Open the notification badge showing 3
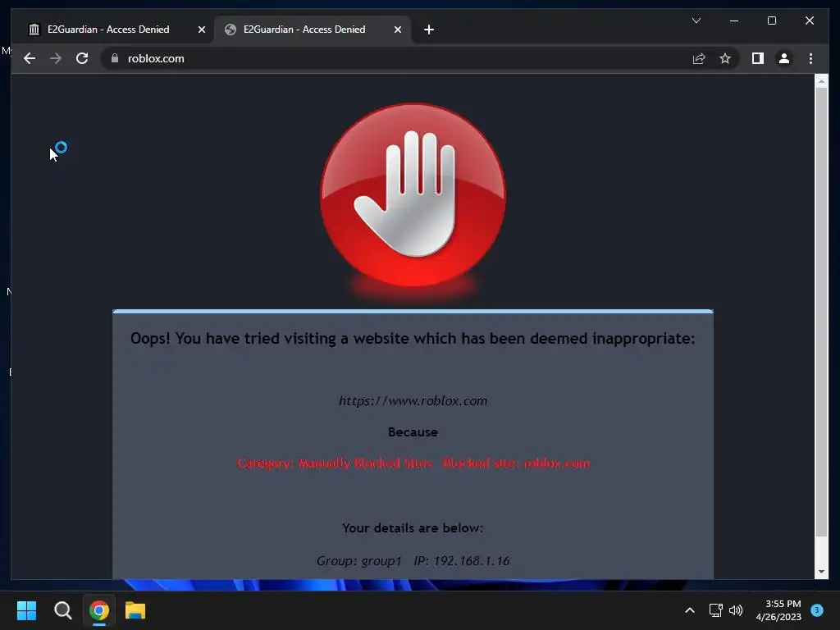Viewport: 840px width, 630px height. [x=817, y=610]
